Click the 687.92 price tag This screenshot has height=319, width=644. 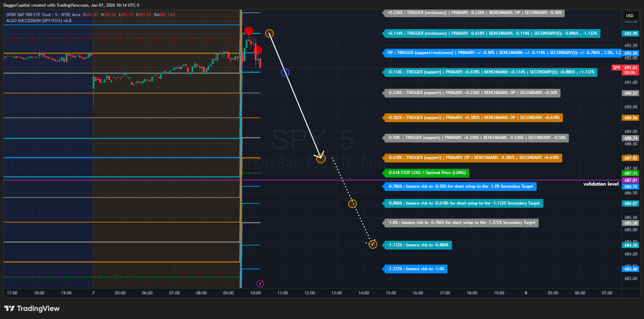[x=631, y=158]
